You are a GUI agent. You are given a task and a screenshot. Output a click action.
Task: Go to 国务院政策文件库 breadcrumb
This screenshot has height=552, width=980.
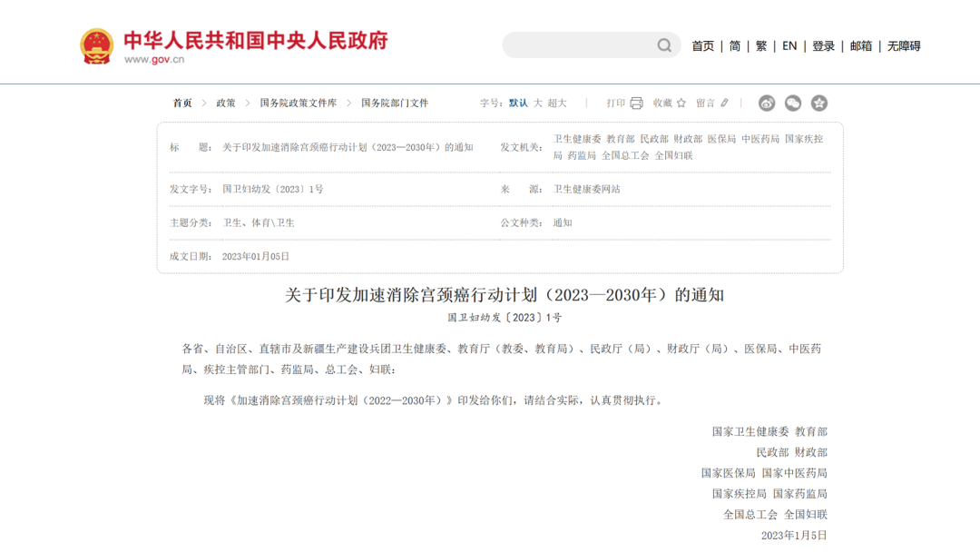(298, 103)
